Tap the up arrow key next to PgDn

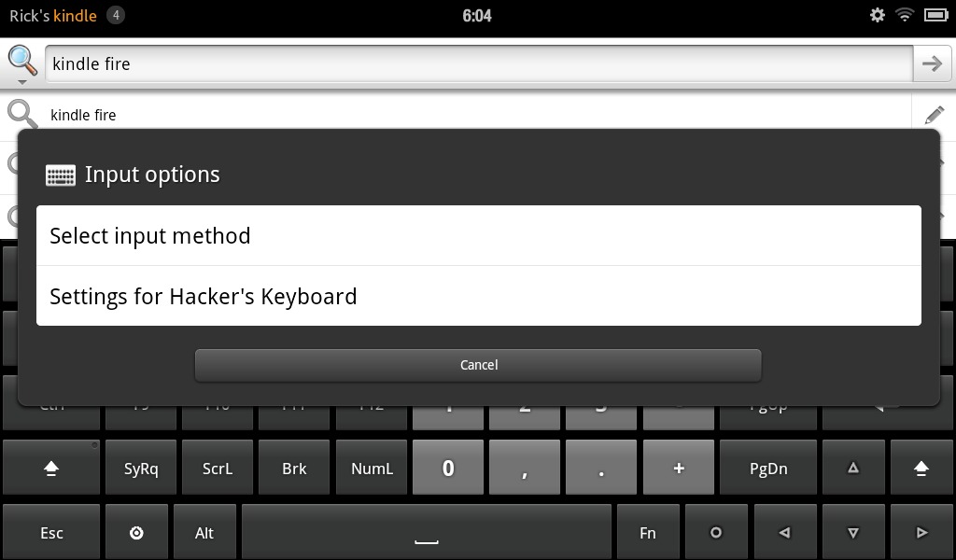853,468
